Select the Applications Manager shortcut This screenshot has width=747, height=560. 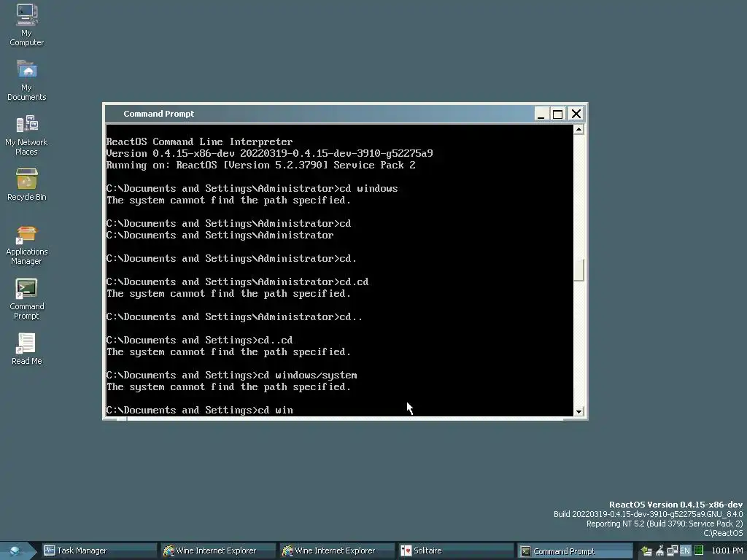tap(27, 245)
